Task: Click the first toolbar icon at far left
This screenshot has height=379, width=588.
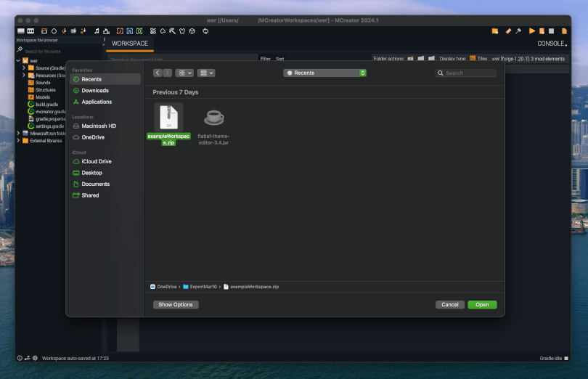Action: [x=21, y=31]
